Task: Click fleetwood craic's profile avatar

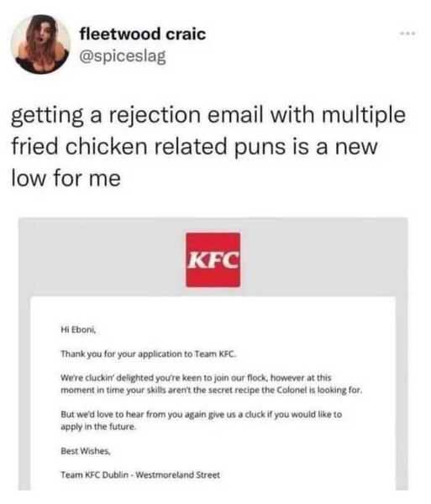Action: 41,45
